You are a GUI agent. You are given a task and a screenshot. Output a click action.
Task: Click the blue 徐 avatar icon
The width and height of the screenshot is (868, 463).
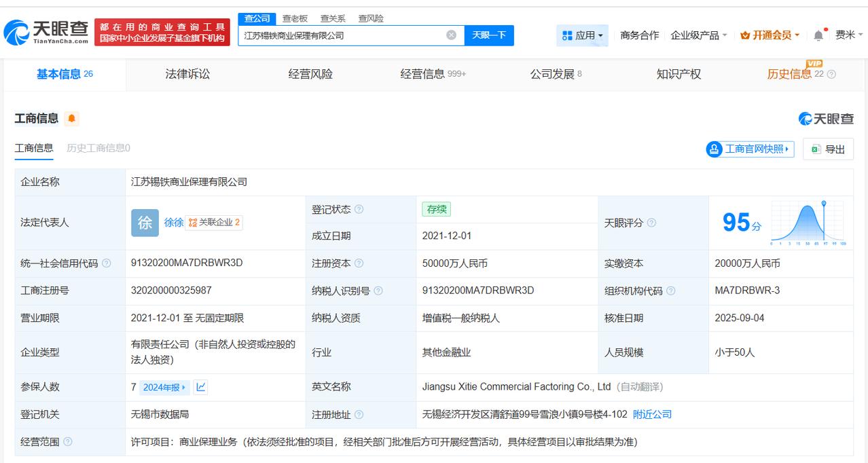pos(145,223)
